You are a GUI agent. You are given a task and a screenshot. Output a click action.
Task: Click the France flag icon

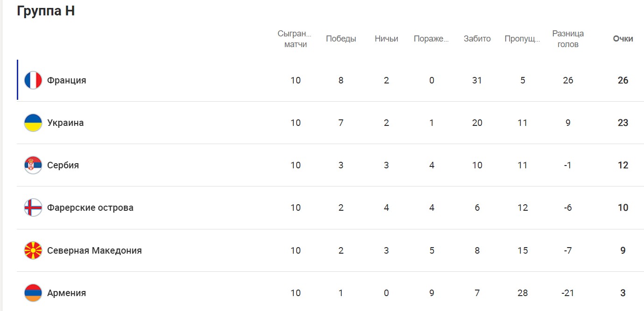click(x=33, y=80)
